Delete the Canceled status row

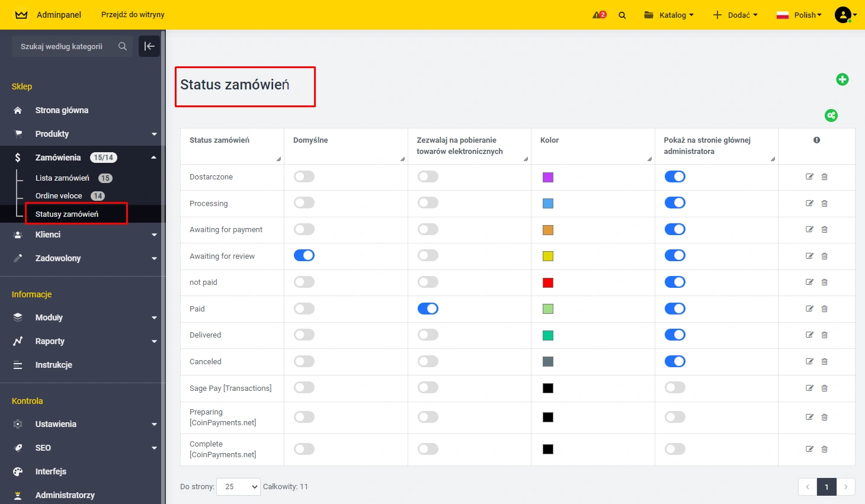pos(824,361)
